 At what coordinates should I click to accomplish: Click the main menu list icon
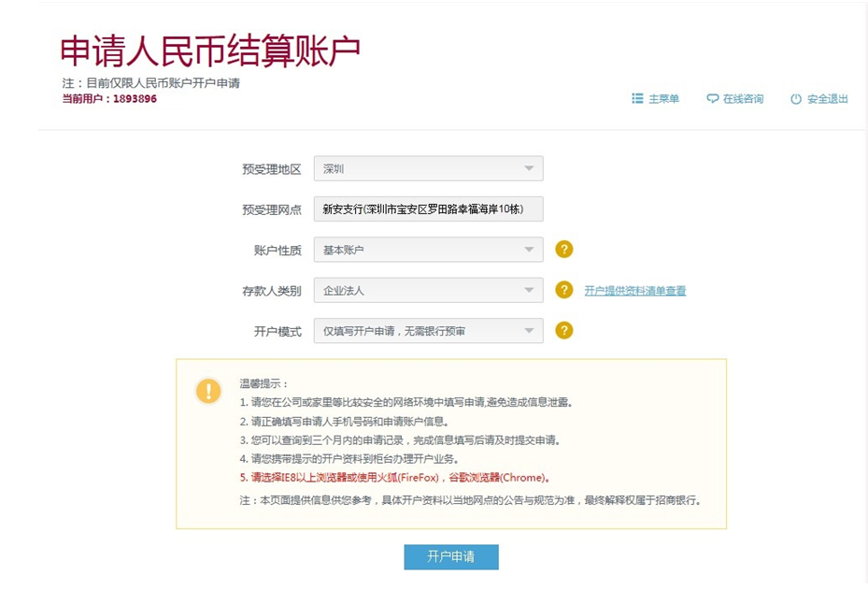point(637,98)
